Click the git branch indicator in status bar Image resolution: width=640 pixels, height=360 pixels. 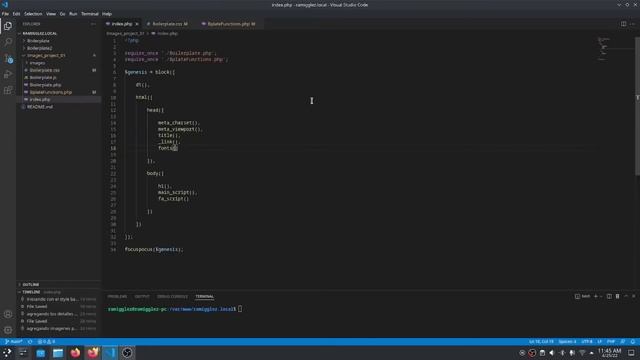(14, 342)
